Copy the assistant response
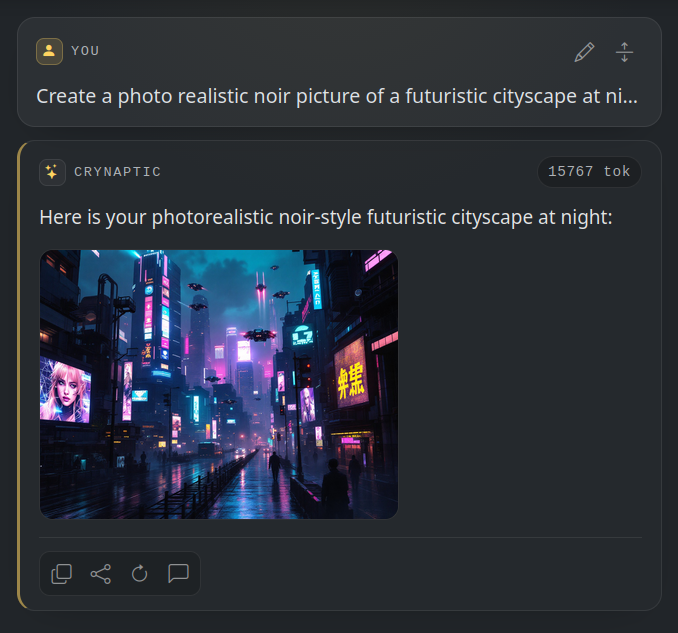The width and height of the screenshot is (678, 633). pos(61,574)
